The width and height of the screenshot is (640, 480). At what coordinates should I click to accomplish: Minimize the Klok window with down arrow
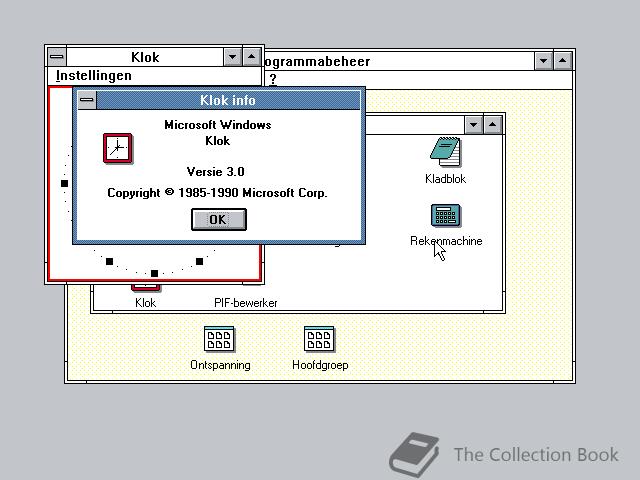tap(233, 57)
